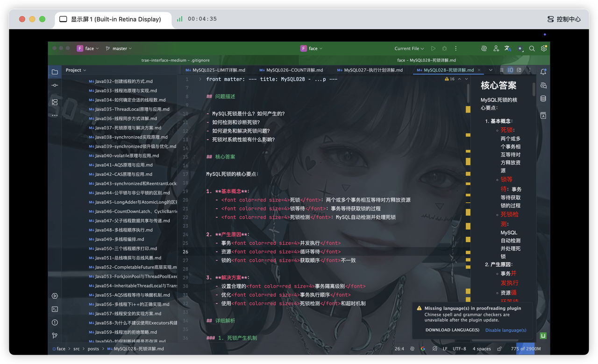Click the Debug bug icon
Screen dimensions: 598x364
pyautogui.click(x=444, y=49)
